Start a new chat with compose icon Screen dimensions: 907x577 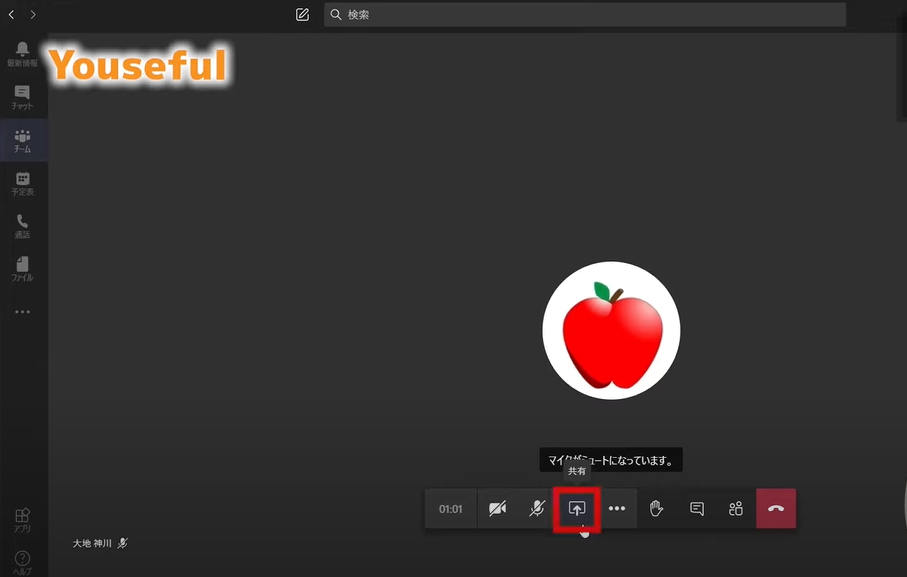pos(303,14)
